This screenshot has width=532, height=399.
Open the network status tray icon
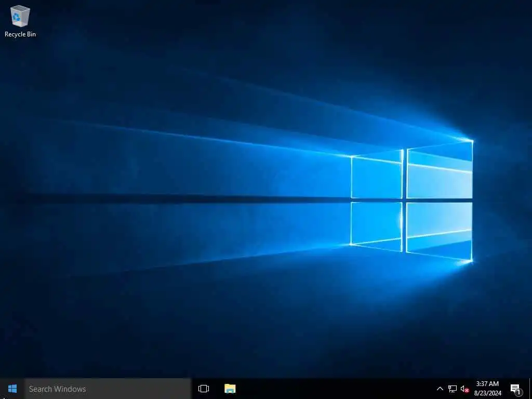click(x=453, y=389)
